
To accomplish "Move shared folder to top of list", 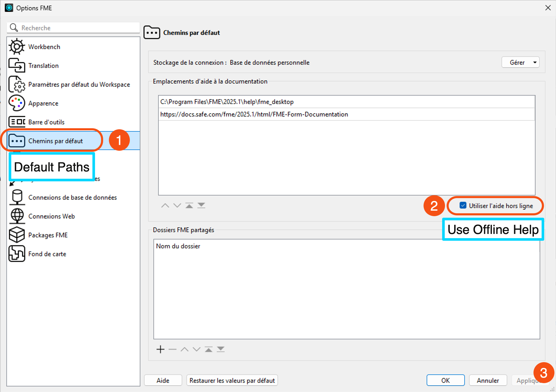I will (x=209, y=349).
